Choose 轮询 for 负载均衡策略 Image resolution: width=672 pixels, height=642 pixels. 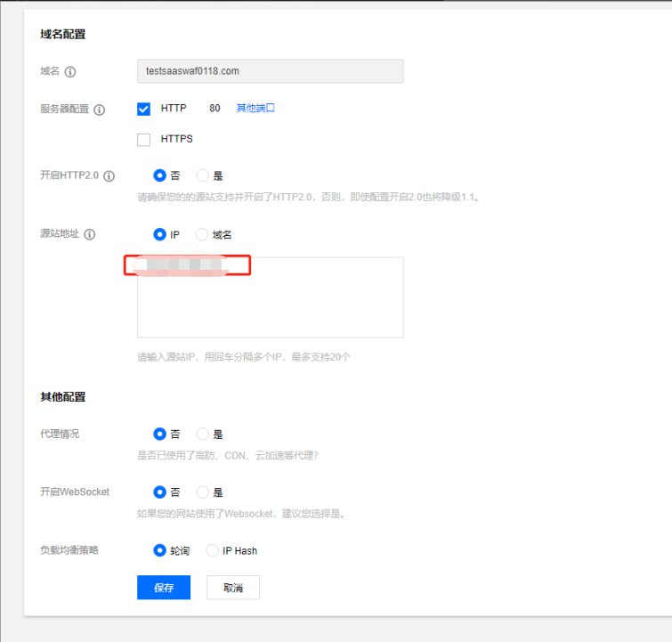(160, 550)
